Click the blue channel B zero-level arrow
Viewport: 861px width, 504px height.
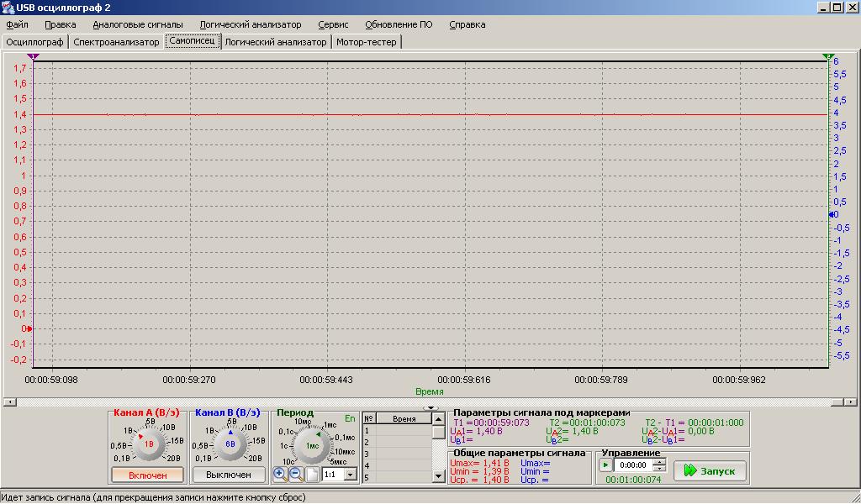tap(832, 214)
